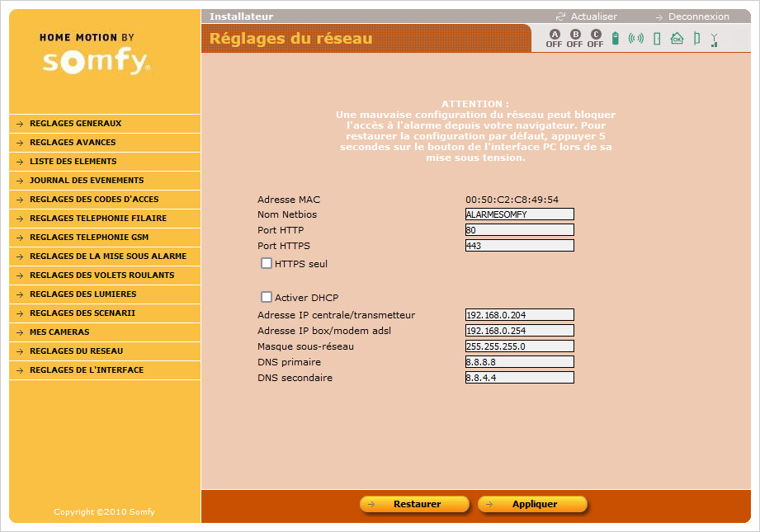Open REGLAGES GENERAUX menu entry
This screenshot has width=760, height=532.
(75, 124)
